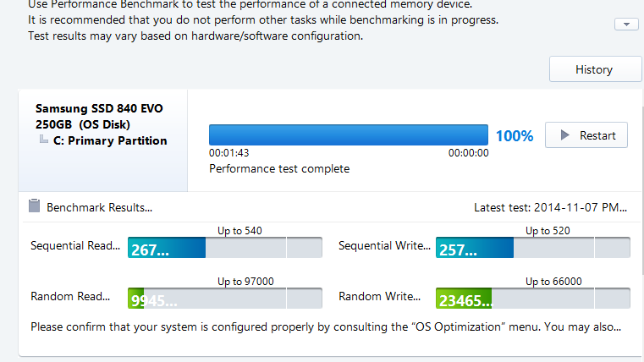This screenshot has width=644, height=362.
Task: Click the elapsed time 00:01:43
Action: coord(228,153)
